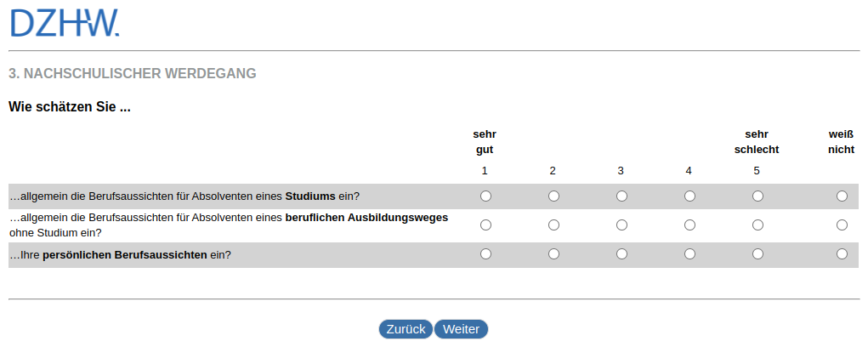Rate Studium job prospects as 1 (sehr gut)
This screenshot has width=868, height=347.
(485, 196)
